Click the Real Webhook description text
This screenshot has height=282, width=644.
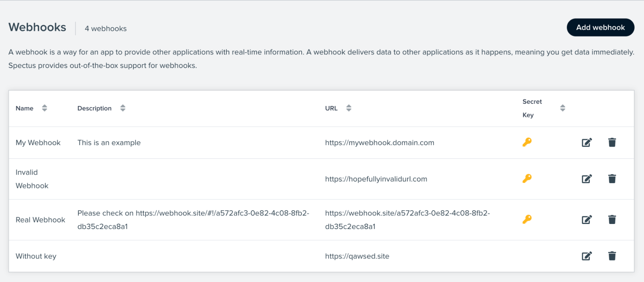[193, 220]
